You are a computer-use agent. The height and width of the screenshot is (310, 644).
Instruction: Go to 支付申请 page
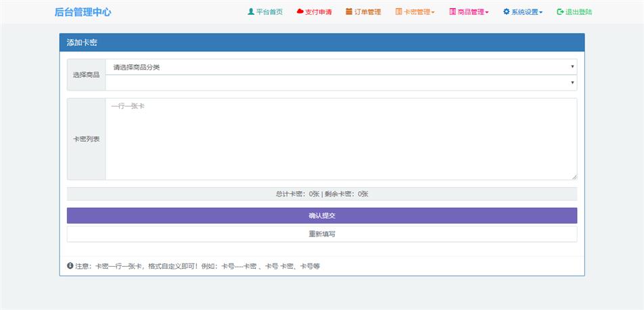coord(314,12)
